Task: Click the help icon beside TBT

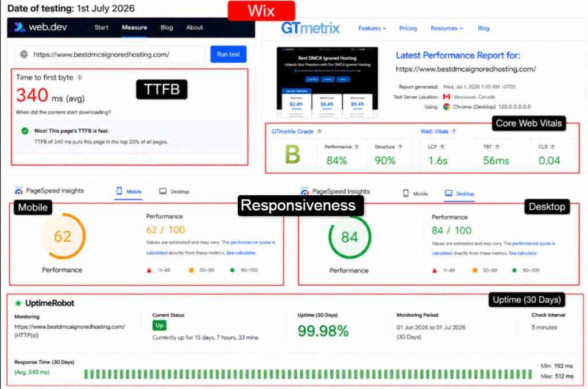Action: click(497, 147)
